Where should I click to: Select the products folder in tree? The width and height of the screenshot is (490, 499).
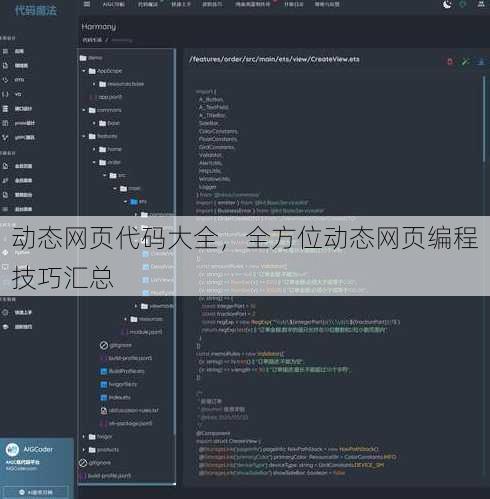point(104,450)
